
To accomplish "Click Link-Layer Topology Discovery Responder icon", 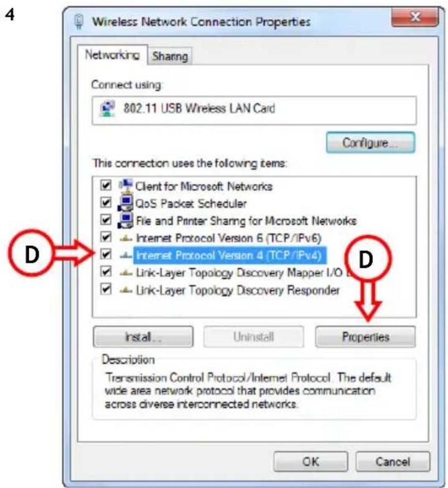I will click(126, 290).
